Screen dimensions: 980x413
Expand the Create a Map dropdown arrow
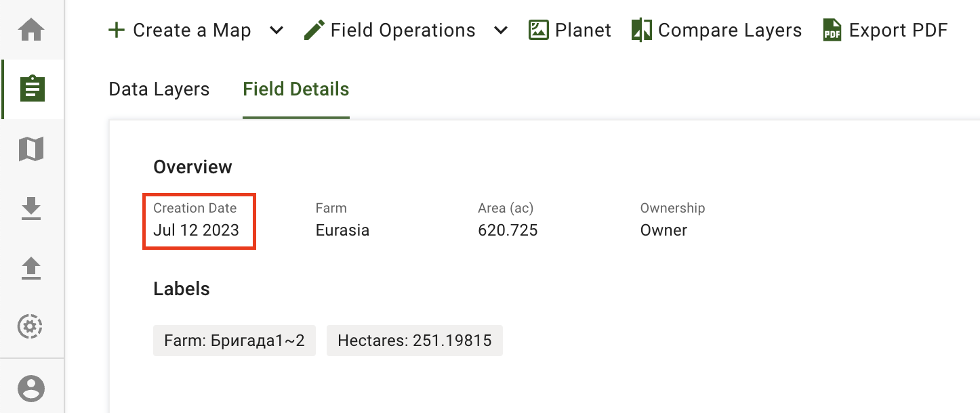click(276, 30)
